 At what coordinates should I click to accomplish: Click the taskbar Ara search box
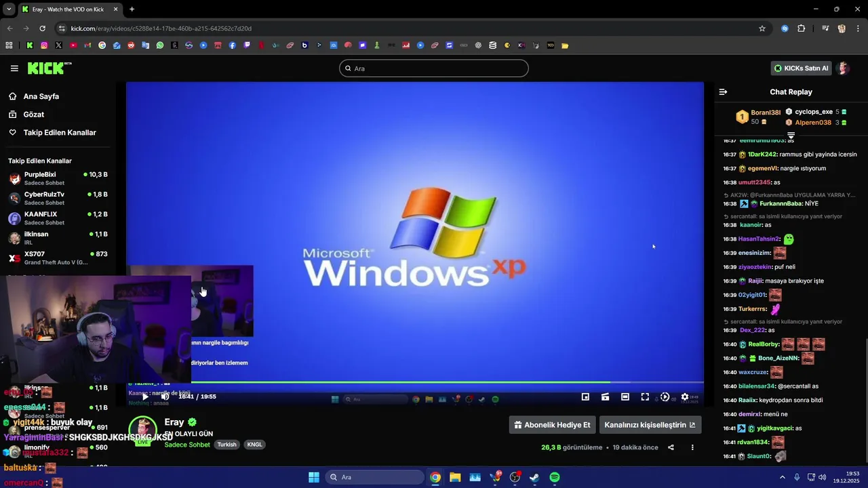coord(374,477)
